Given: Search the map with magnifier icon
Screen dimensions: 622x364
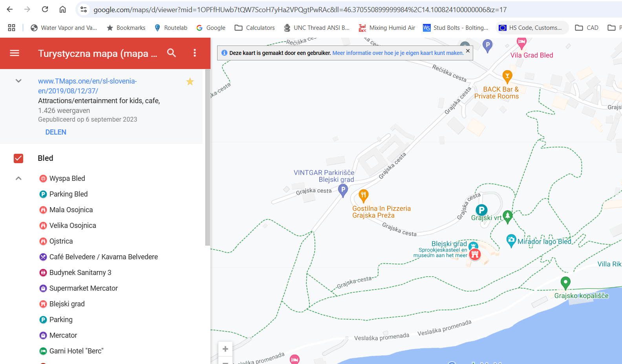Looking at the screenshot, I should (x=172, y=53).
